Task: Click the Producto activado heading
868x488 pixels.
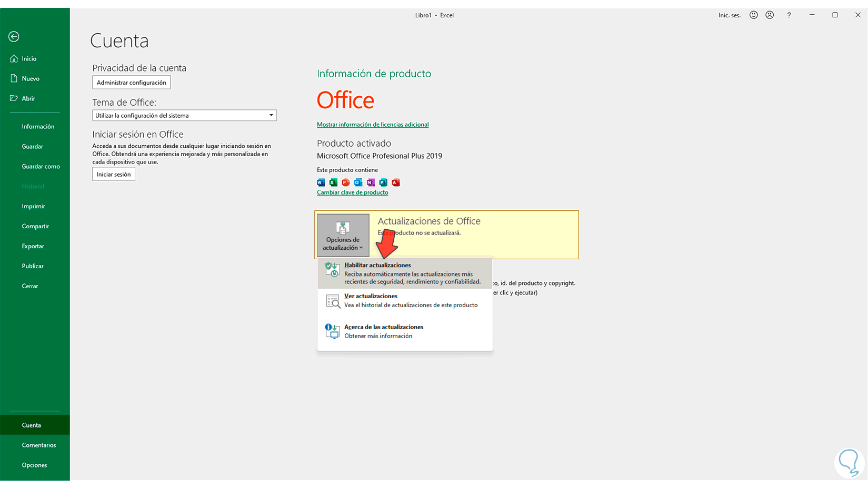Action: [354, 143]
